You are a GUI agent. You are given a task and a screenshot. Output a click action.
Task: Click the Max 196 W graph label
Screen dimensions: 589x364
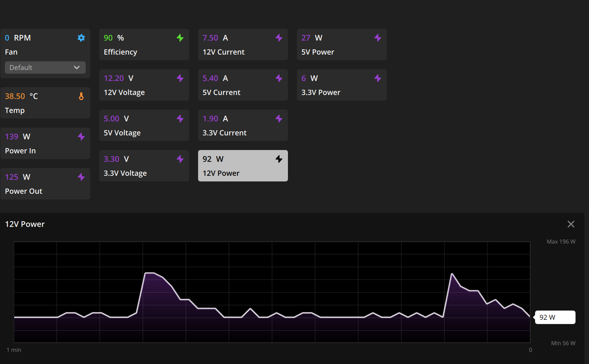click(561, 242)
